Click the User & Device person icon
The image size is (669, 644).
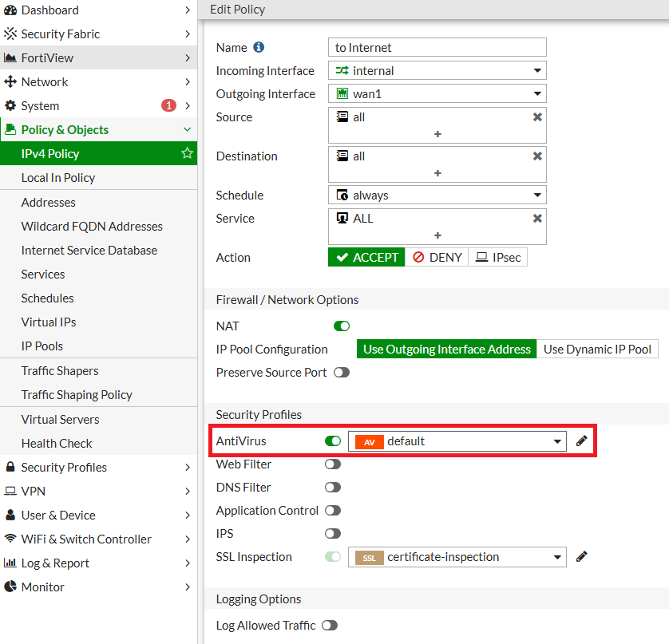click(x=10, y=515)
